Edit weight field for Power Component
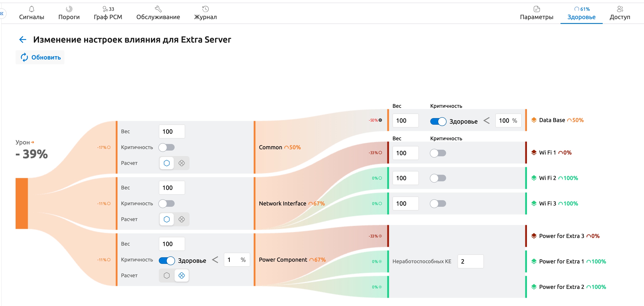The width and height of the screenshot is (644, 306). (x=172, y=244)
